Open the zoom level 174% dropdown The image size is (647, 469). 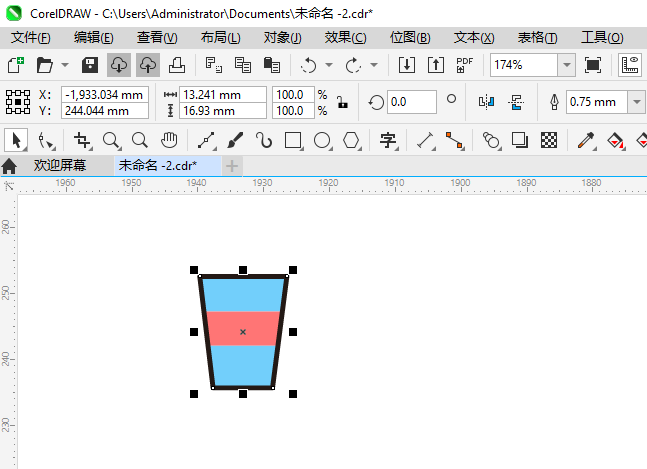pos(567,65)
